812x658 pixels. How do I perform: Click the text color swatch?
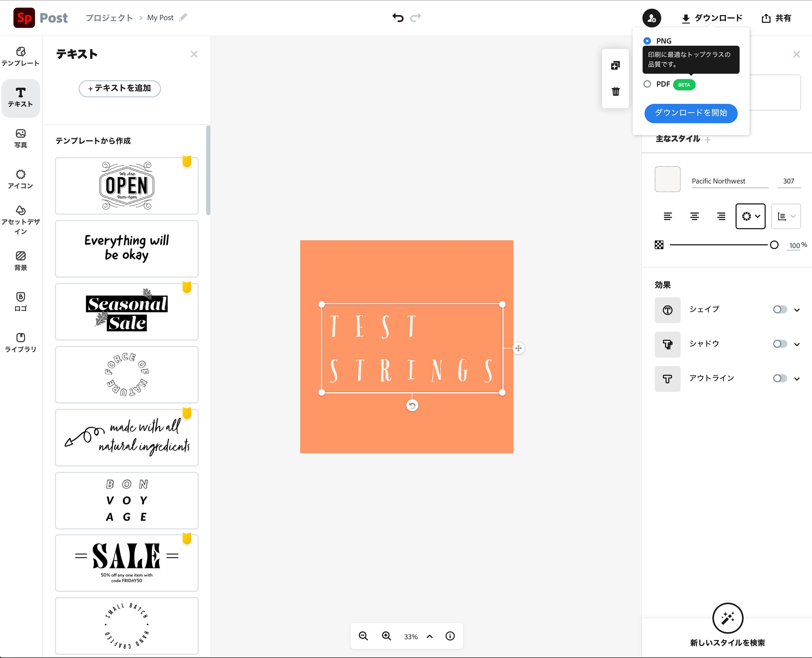pos(667,179)
